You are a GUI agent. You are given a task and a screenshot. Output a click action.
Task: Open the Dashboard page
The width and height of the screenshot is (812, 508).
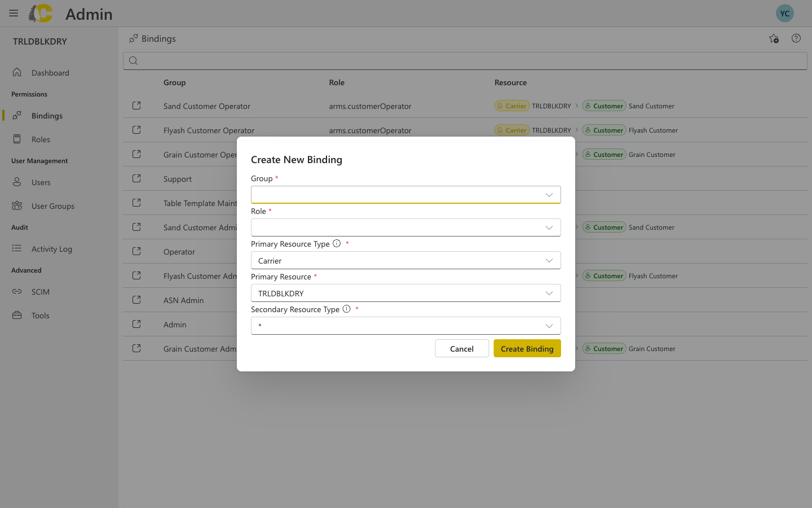click(x=50, y=72)
